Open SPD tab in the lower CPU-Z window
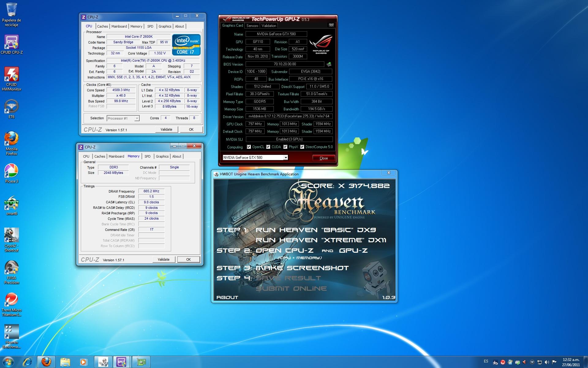The image size is (588, 368). [148, 156]
